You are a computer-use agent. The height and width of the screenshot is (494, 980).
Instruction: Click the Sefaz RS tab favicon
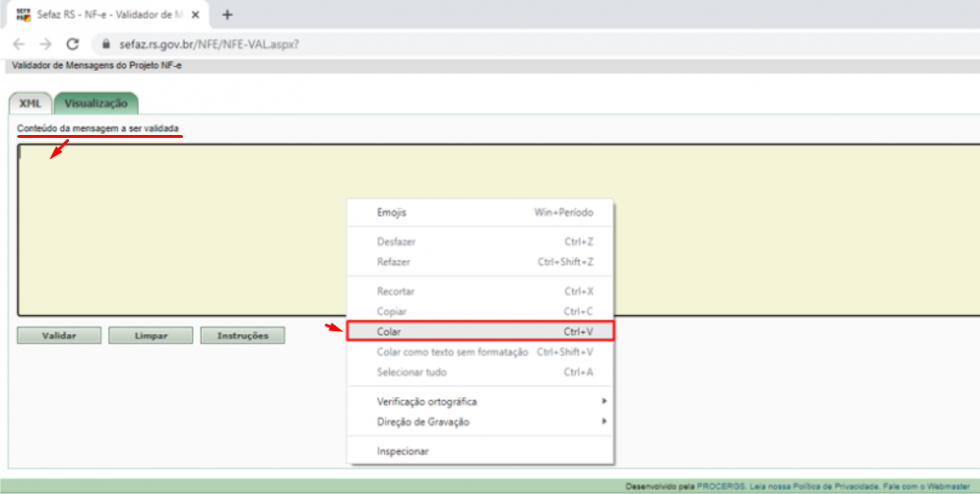click(24, 15)
